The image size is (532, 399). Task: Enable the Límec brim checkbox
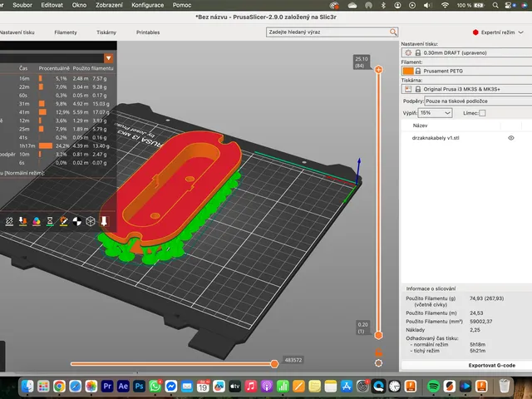pos(482,113)
